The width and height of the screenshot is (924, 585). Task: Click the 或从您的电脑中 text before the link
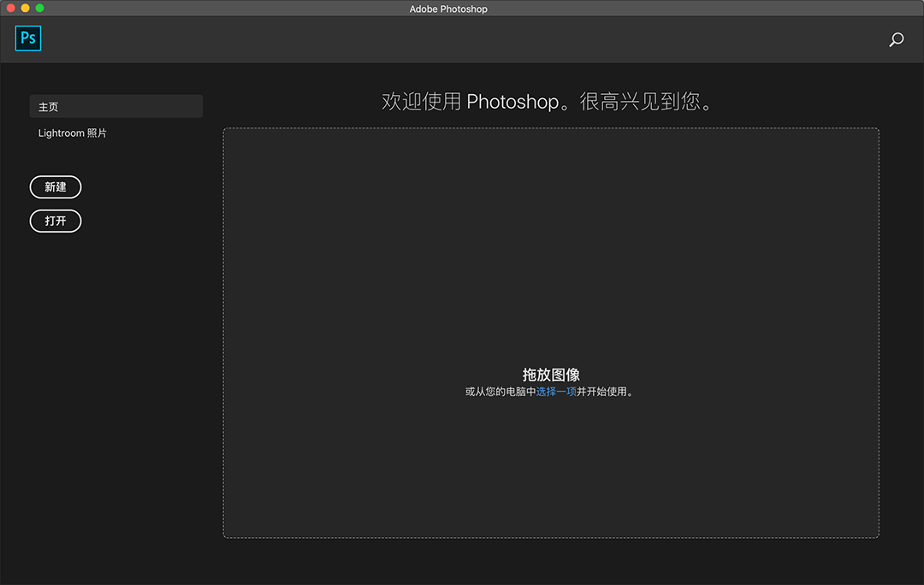(x=500, y=392)
